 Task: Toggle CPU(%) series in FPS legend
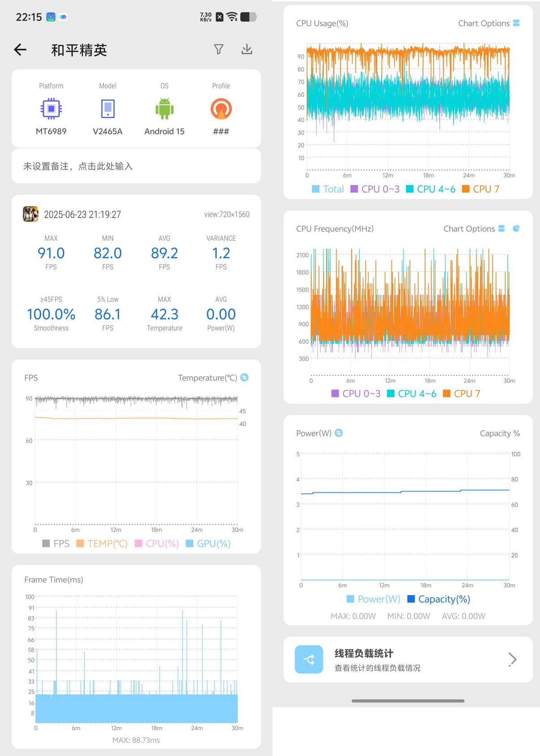pyautogui.click(x=157, y=543)
